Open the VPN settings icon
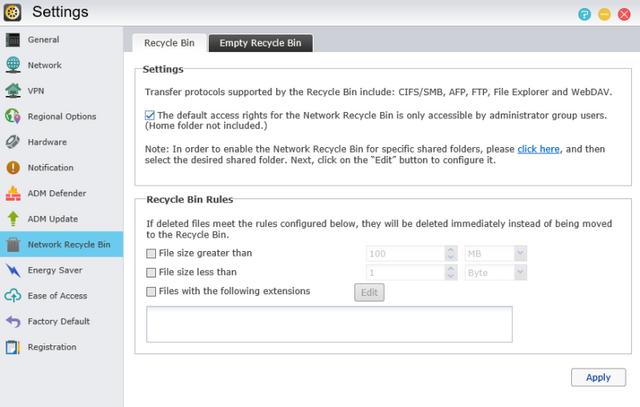Image resolution: width=640 pixels, height=407 pixels. click(x=13, y=91)
